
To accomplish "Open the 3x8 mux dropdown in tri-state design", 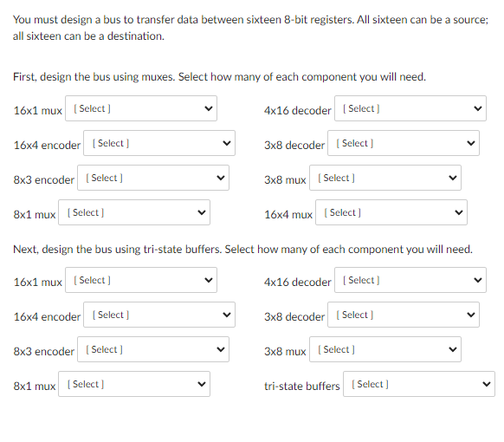I will 385,349.
